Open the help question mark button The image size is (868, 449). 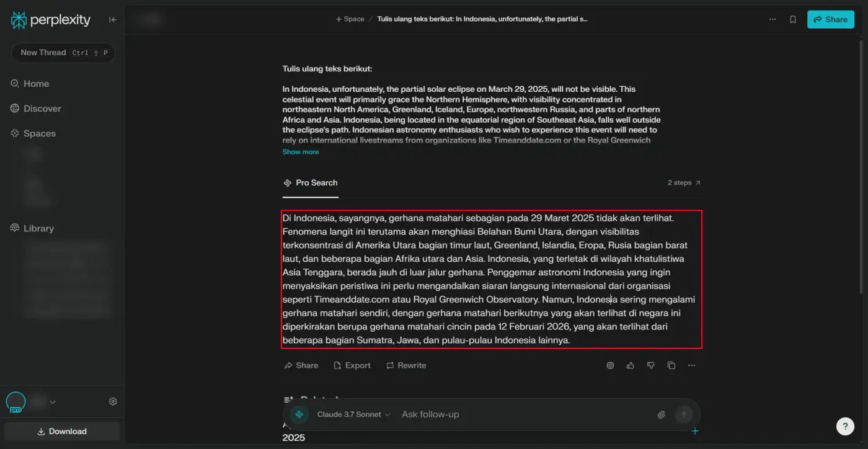click(845, 426)
